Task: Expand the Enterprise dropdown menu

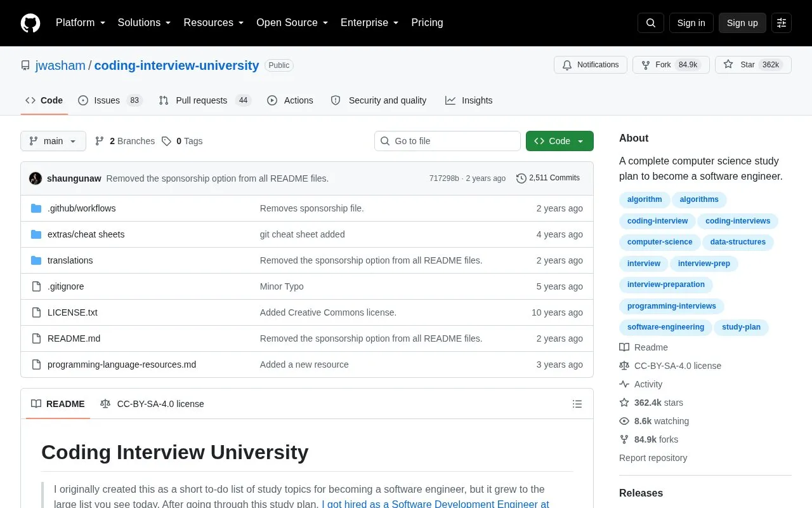Action: tap(370, 23)
